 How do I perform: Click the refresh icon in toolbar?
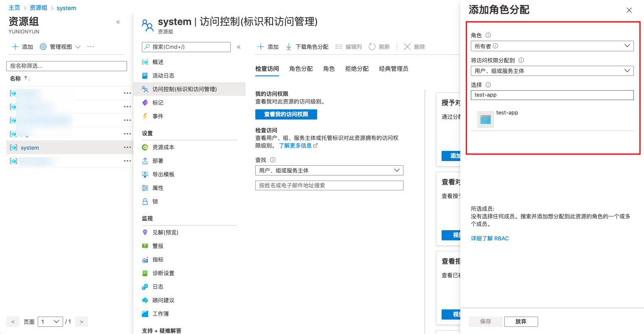tap(372, 47)
